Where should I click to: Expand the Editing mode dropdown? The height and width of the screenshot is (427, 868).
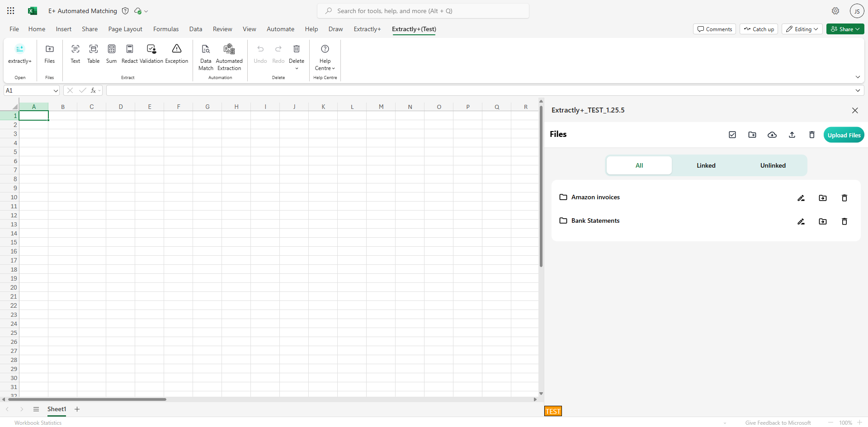pos(802,29)
